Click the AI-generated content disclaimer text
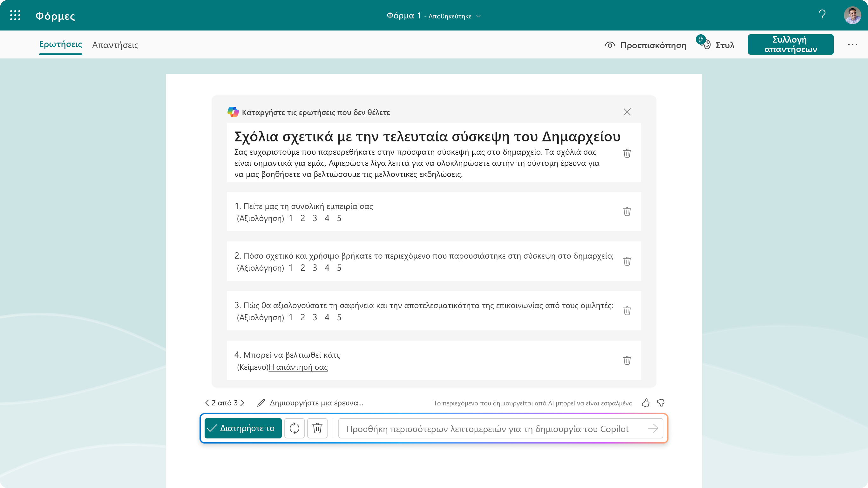 coord(533,403)
